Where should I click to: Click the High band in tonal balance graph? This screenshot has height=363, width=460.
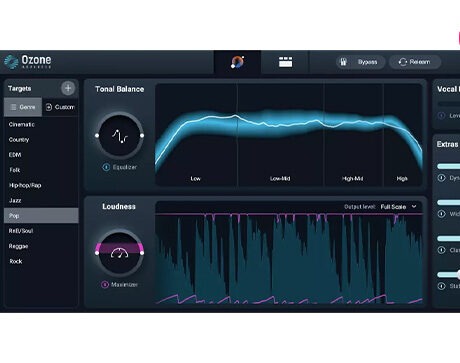(x=403, y=135)
